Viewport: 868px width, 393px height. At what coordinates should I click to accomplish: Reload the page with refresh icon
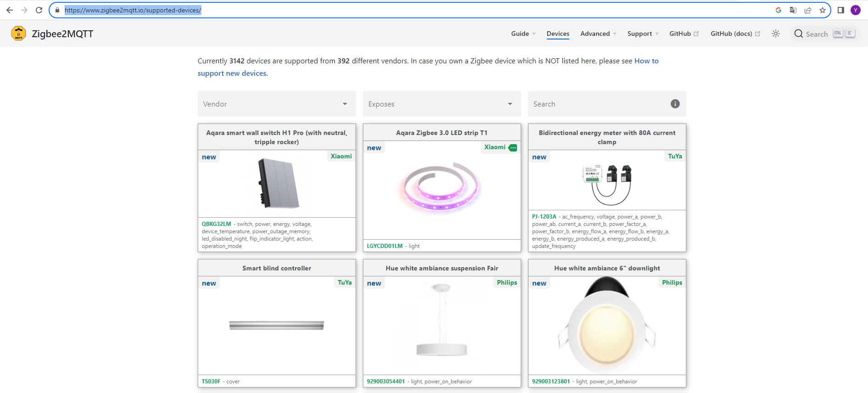click(x=39, y=10)
